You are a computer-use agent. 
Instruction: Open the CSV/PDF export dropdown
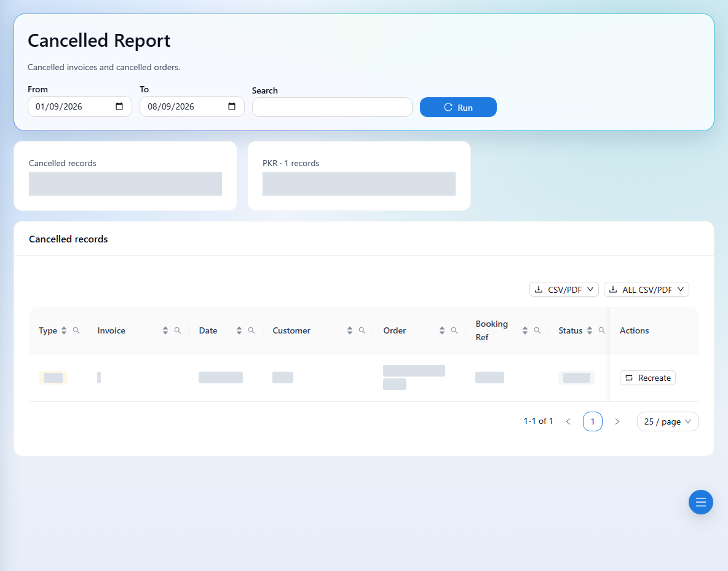click(564, 289)
